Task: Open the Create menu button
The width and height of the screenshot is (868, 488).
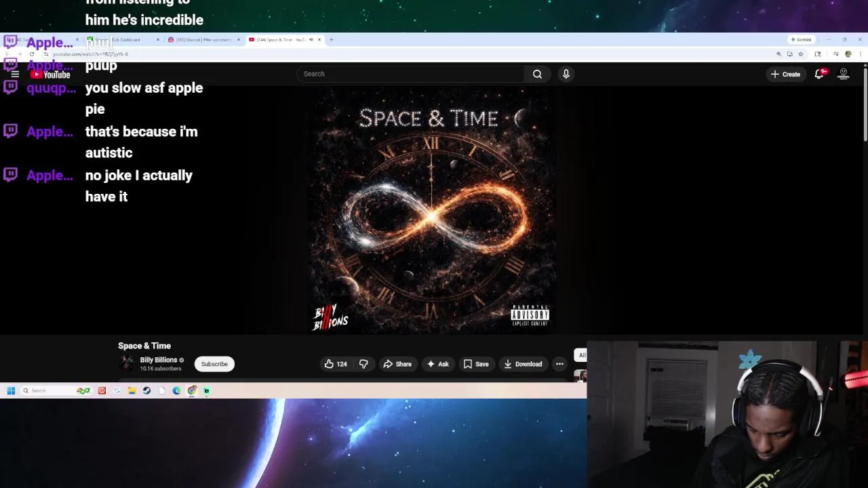Action: pyautogui.click(x=785, y=74)
